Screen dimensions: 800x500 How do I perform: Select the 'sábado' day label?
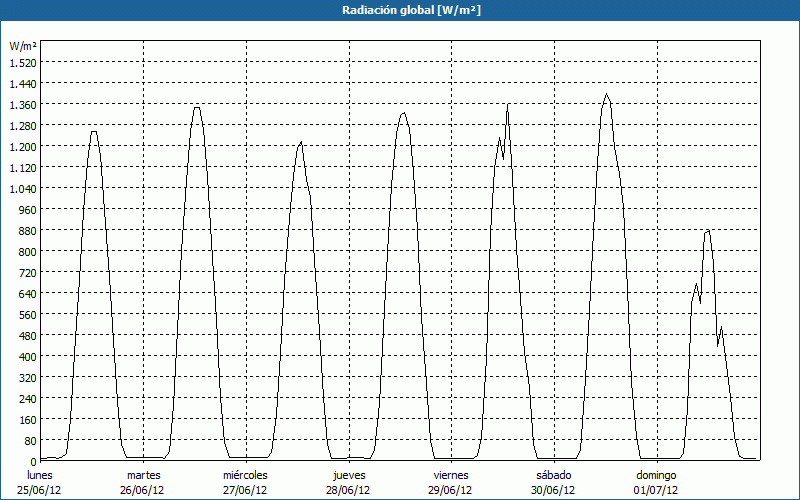(554, 475)
